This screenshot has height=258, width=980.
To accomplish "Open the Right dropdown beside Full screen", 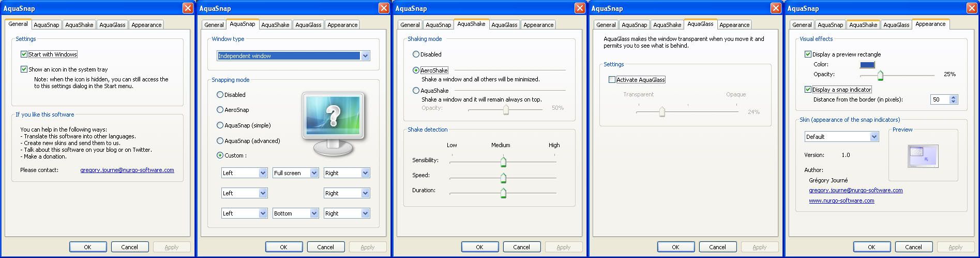I will [346, 173].
